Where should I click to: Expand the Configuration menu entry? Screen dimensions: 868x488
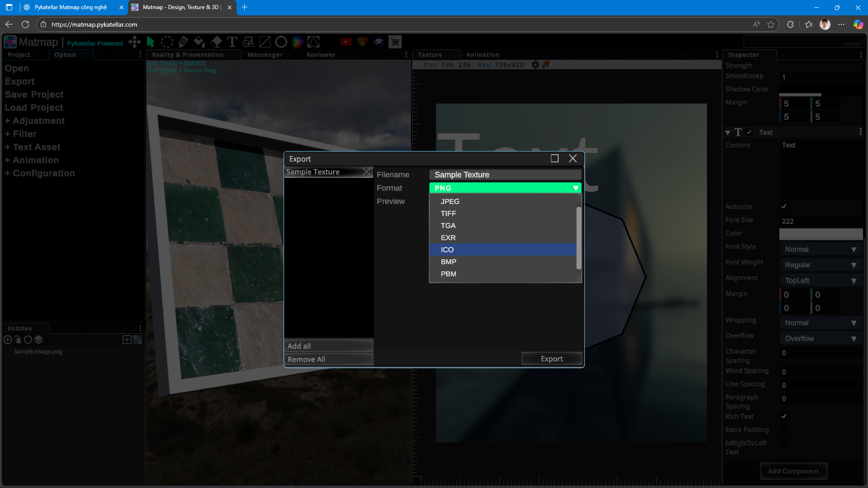(x=40, y=173)
